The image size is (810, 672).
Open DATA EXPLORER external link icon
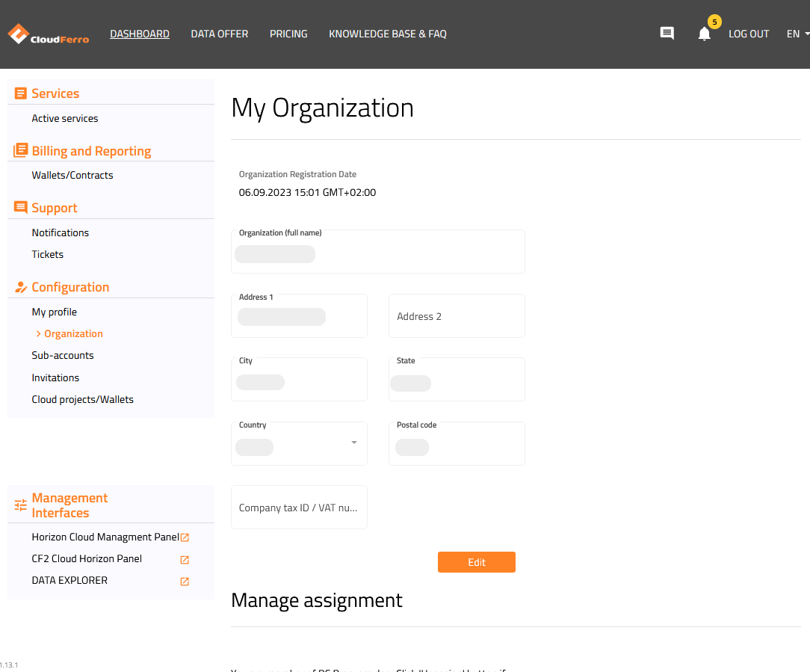(x=184, y=581)
